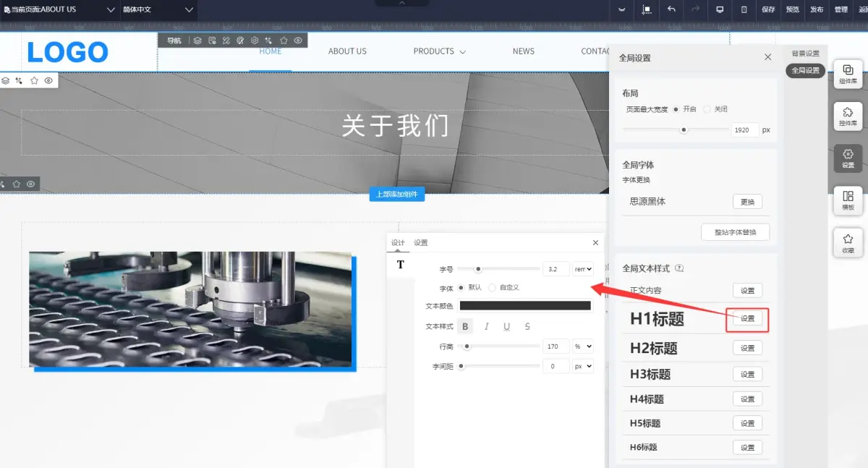Toggle italic in the text style row
This screenshot has width=868, height=468.
tap(485, 326)
